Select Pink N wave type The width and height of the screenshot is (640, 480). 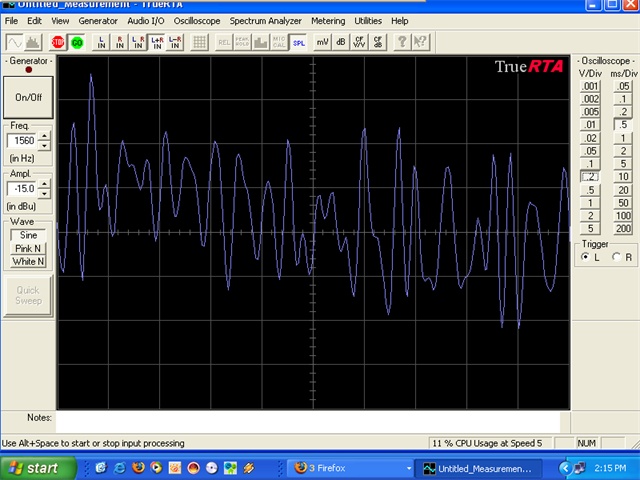click(x=28, y=249)
